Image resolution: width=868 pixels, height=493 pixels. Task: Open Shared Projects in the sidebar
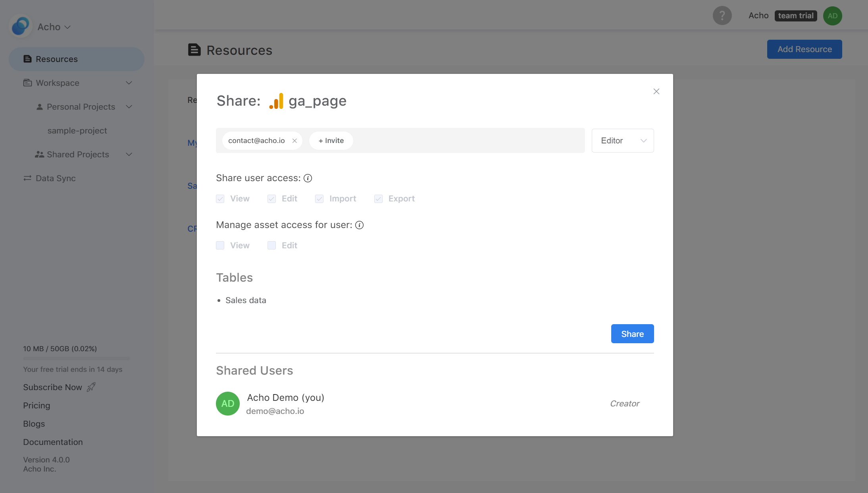click(78, 154)
